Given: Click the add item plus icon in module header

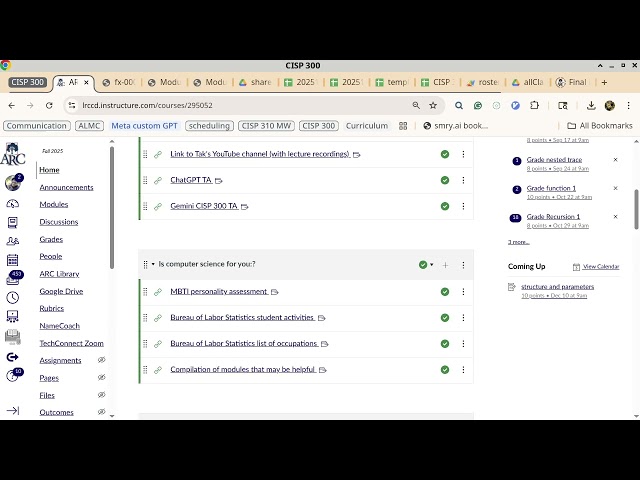Looking at the screenshot, I should (x=445, y=265).
